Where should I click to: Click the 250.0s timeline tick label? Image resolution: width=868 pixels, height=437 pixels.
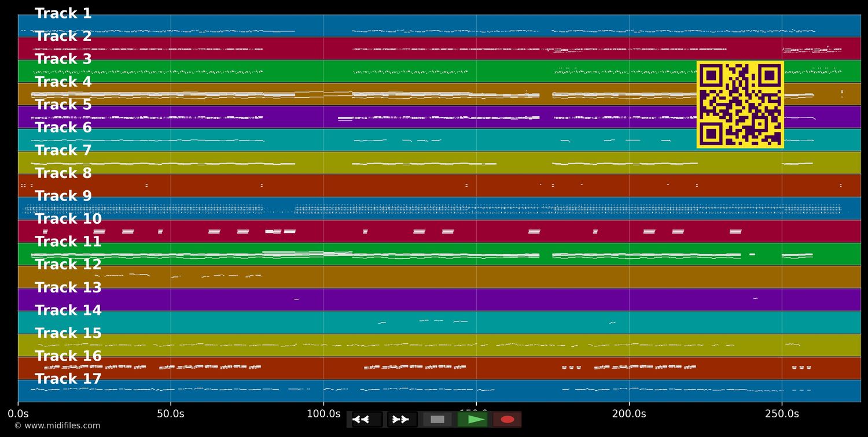(x=782, y=414)
